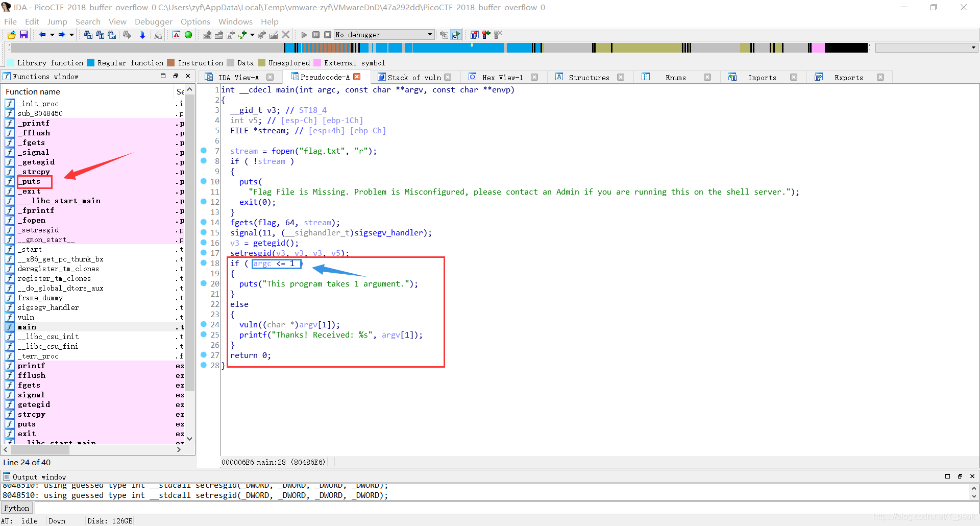
Task: Click the Functions list scroll-up arrow
Action: pos(190,89)
